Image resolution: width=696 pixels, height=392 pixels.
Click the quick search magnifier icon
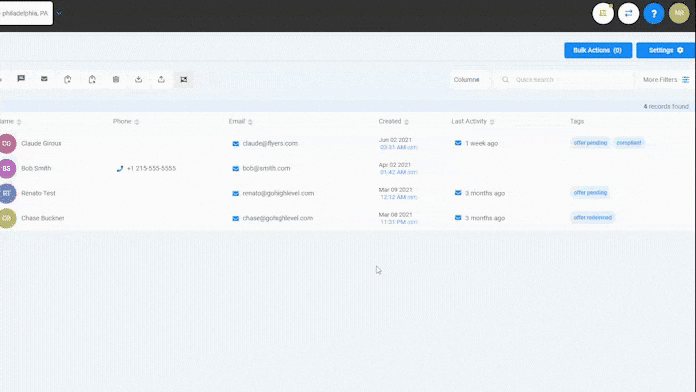pos(505,79)
